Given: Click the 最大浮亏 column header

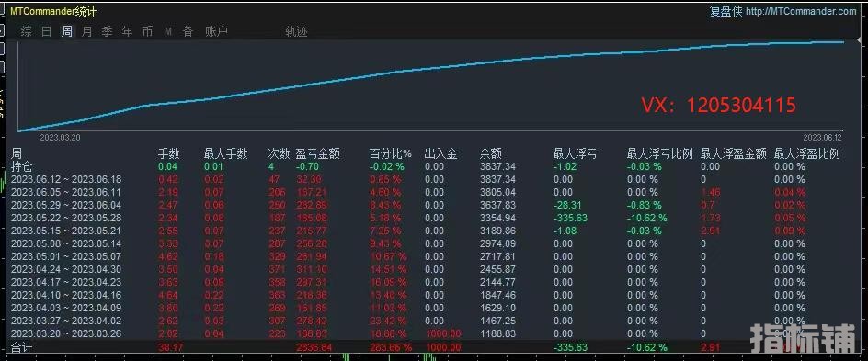Looking at the screenshot, I should click(576, 153).
